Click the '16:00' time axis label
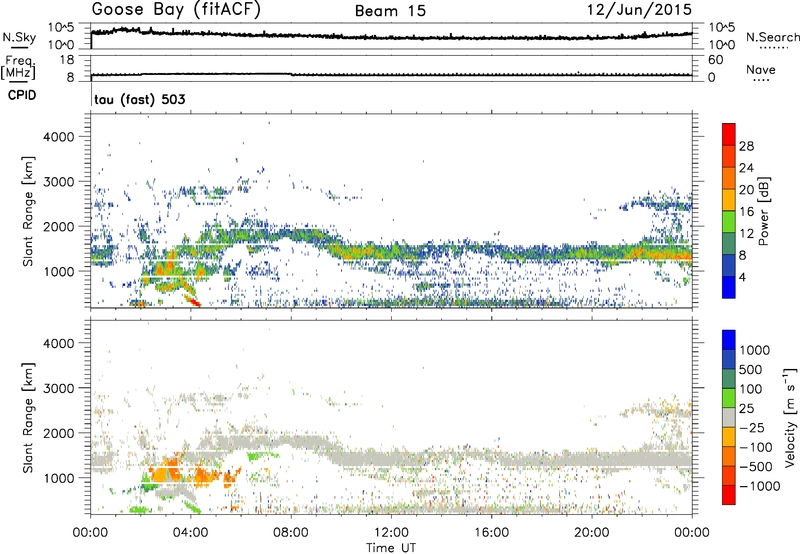The width and height of the screenshot is (800, 554). pyautogui.click(x=491, y=533)
